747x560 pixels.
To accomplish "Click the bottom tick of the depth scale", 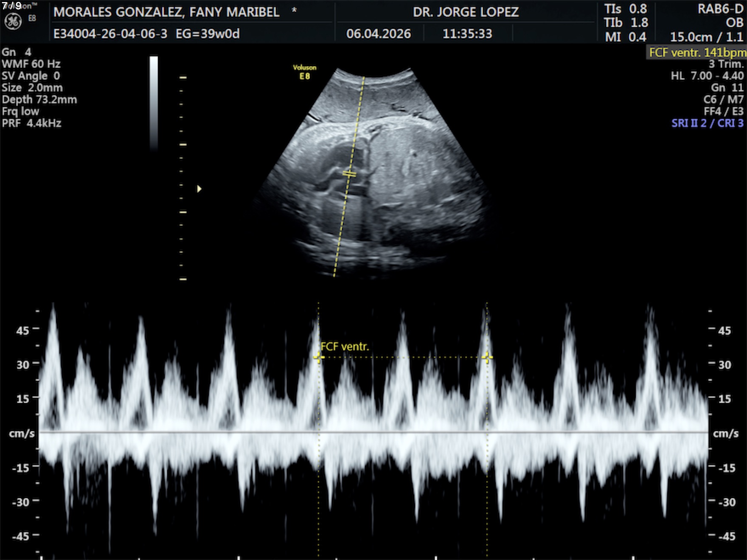I will click(183, 279).
